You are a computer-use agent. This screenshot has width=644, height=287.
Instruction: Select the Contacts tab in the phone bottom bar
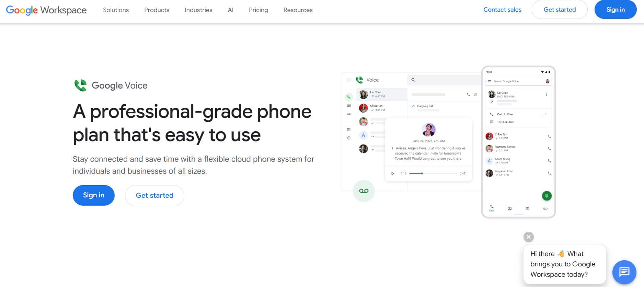(x=509, y=208)
